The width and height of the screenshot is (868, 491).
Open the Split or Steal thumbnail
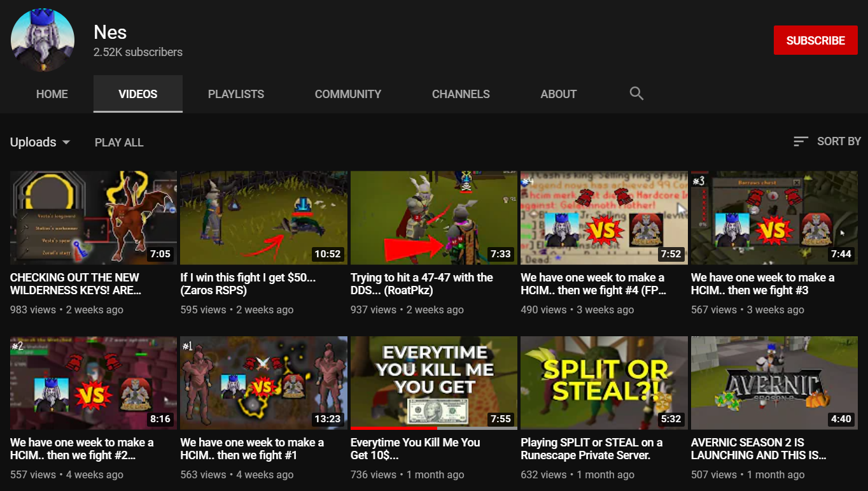[604, 383]
